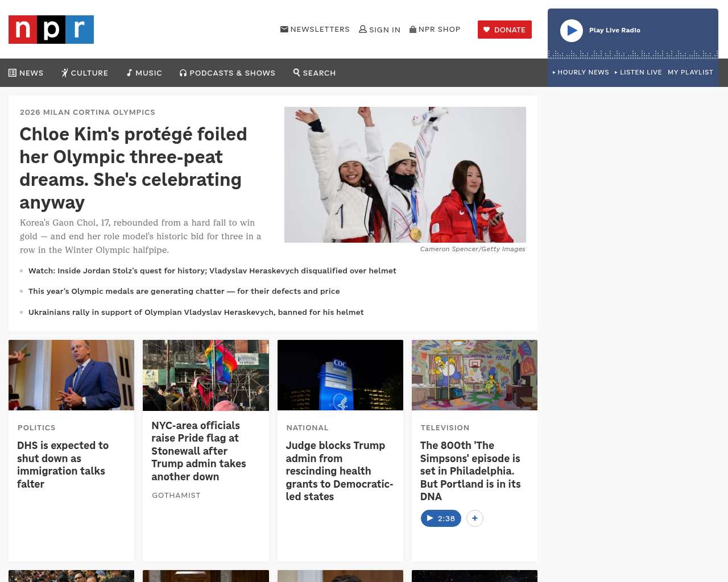Viewport: 728px width, 582px height.
Task: Add Simpsons story to playlist with plus icon
Action: point(475,518)
